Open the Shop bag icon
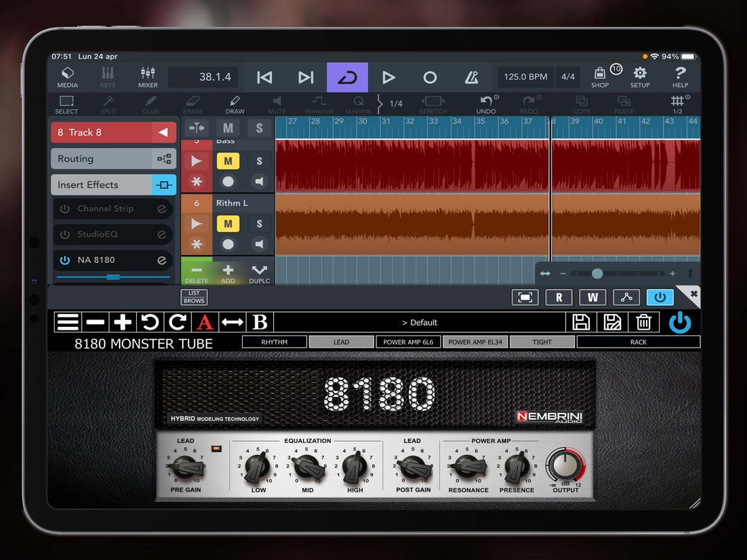Image resolution: width=747 pixels, height=560 pixels. 600,77
